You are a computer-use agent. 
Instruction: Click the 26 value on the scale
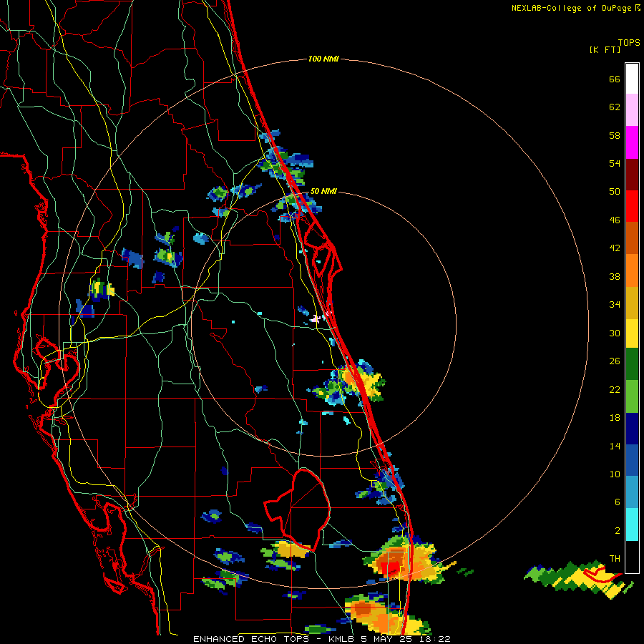[615, 361]
